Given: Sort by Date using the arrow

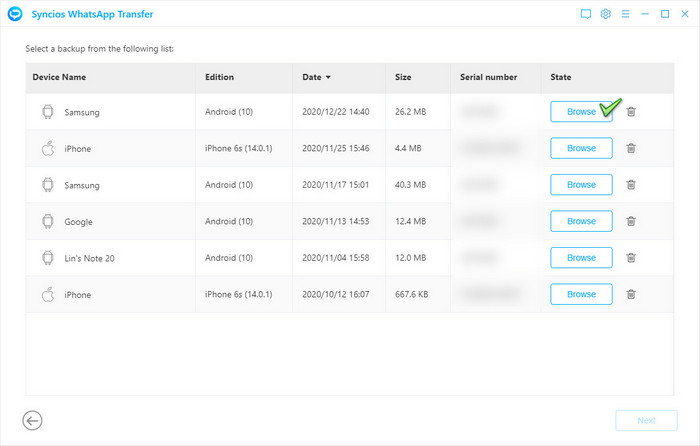Looking at the screenshot, I should 328,77.
